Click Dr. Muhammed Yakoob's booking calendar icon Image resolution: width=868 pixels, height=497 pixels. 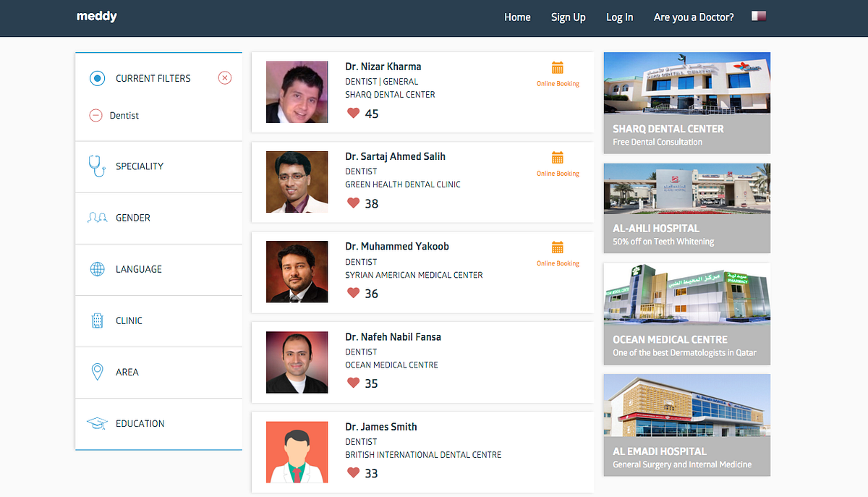tap(558, 247)
